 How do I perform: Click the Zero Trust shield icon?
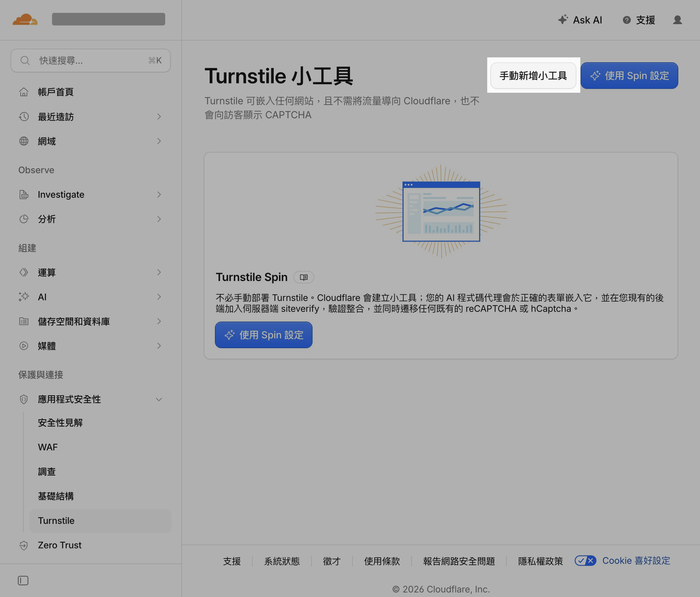24,545
